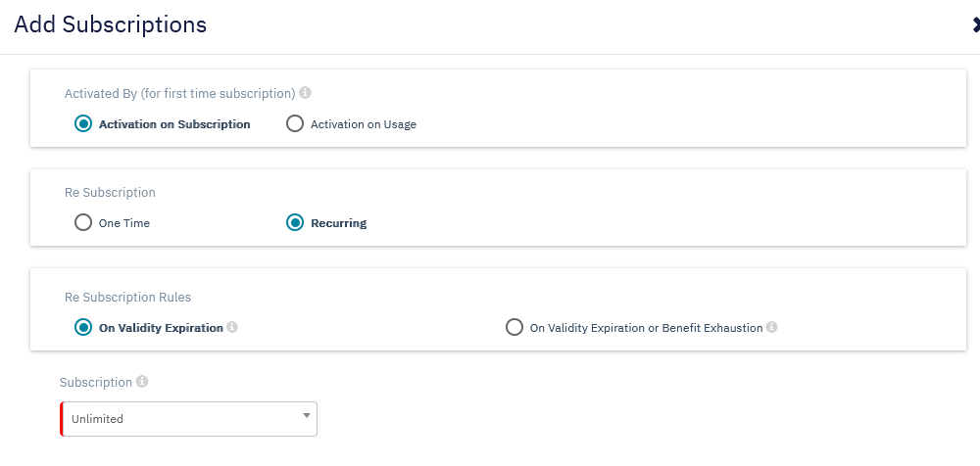Choose the Activation on Usage radio circle
Viewport: 980px width, 466px height.
pyautogui.click(x=295, y=124)
